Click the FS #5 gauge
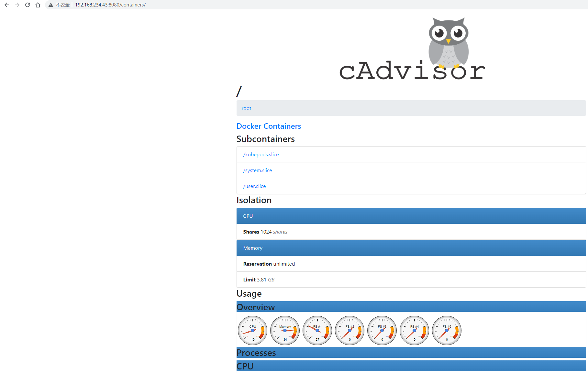Image resolution: width=588 pixels, height=373 pixels. click(x=447, y=330)
